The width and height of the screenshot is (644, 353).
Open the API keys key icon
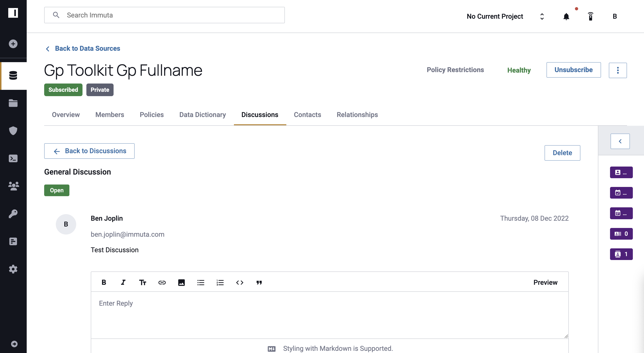(13, 214)
